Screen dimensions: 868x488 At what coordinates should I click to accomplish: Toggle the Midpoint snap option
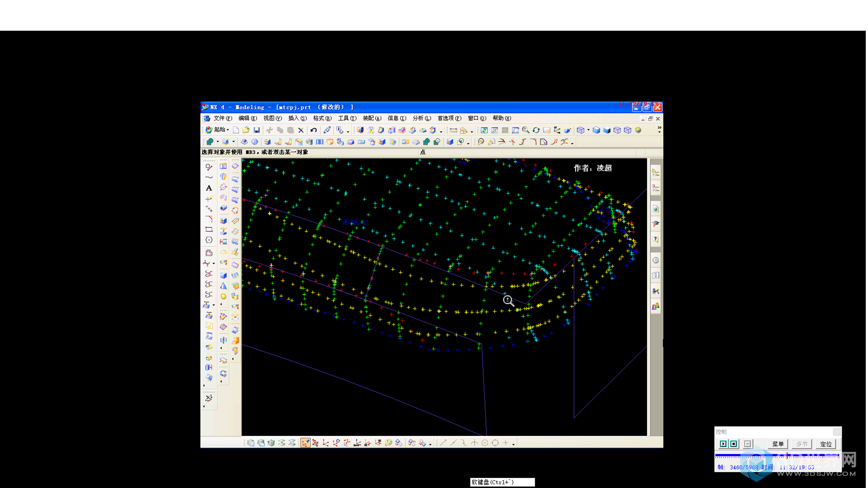(x=453, y=443)
